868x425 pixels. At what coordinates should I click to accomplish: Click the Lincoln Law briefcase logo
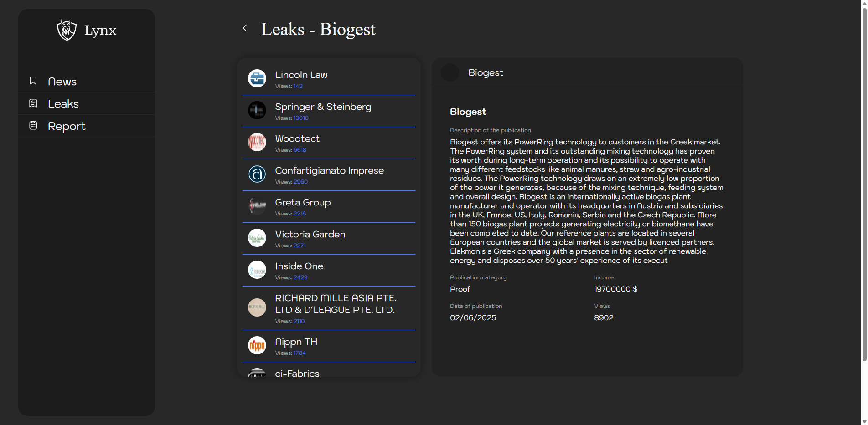point(257,78)
